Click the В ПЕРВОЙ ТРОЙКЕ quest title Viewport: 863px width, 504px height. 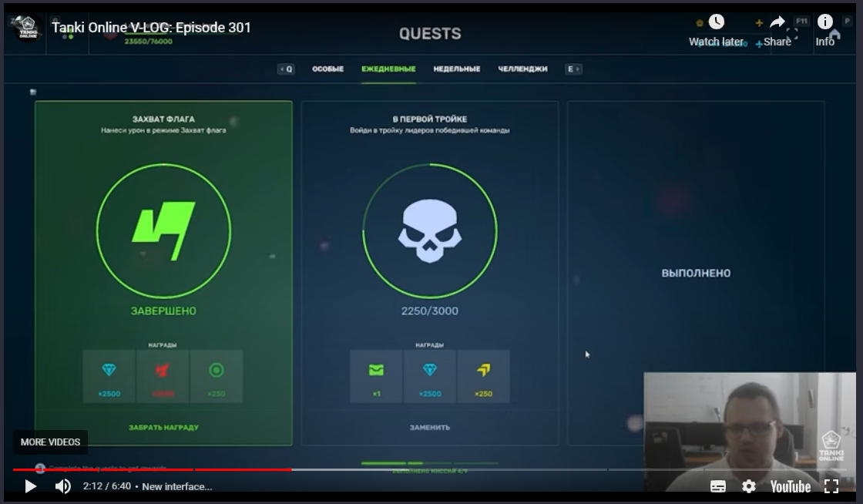pos(430,119)
